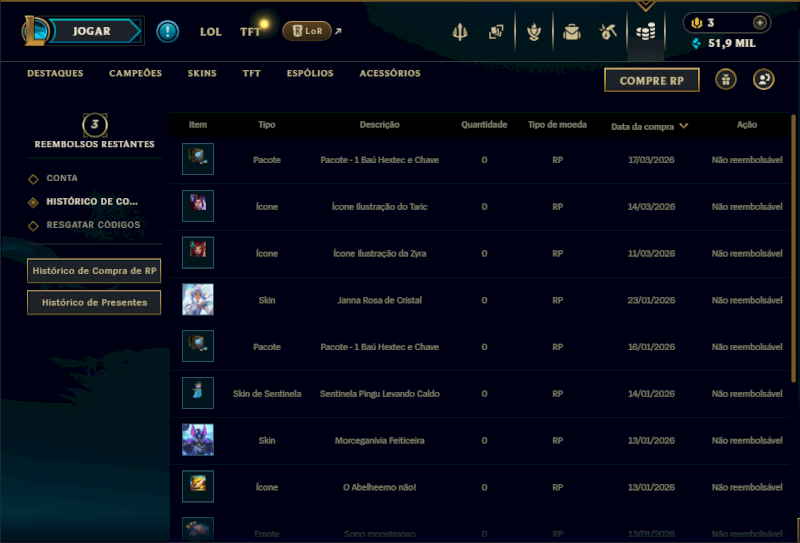Open the CAMPEÕES store tab

135,73
